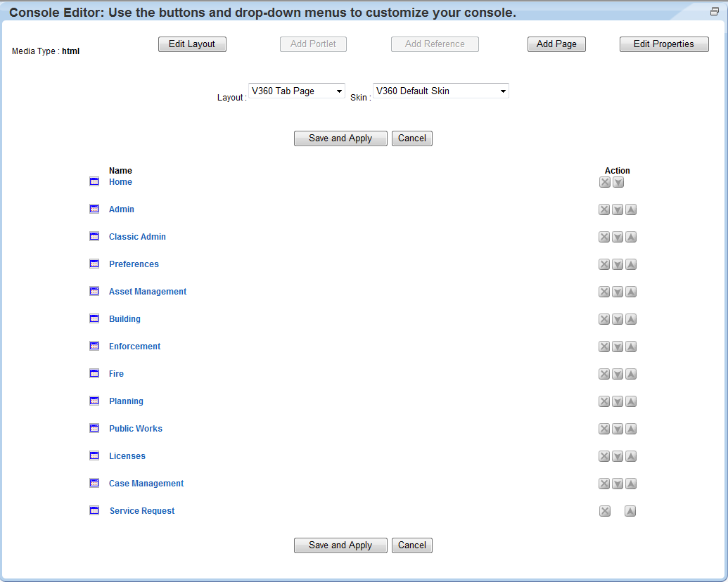728x582 pixels.
Task: Move the Service Request page up
Action: point(630,511)
